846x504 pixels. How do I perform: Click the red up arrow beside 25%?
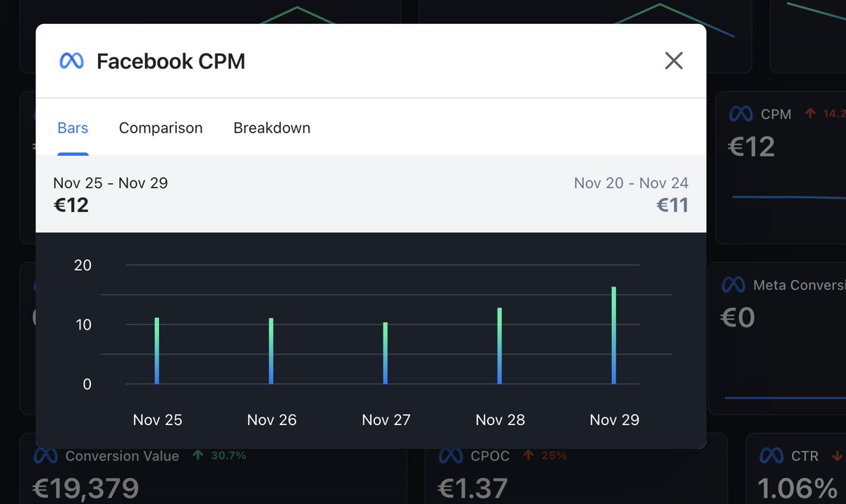(529, 455)
